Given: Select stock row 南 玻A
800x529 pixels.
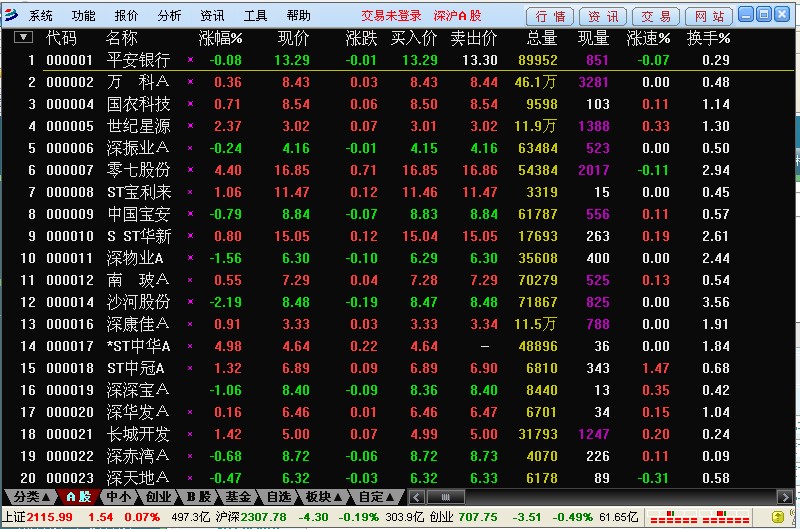Looking at the screenshot, I should tap(398, 280).
